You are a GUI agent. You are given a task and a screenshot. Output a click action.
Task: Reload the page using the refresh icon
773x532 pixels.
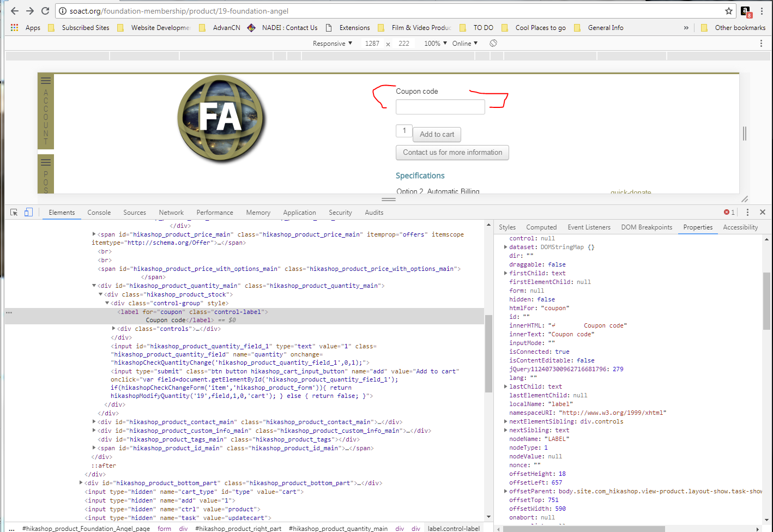[45, 11]
